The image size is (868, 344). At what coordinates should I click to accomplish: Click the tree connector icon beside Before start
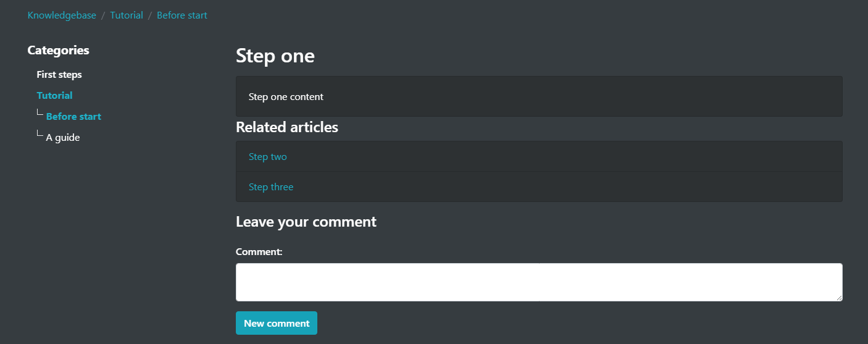pos(40,113)
